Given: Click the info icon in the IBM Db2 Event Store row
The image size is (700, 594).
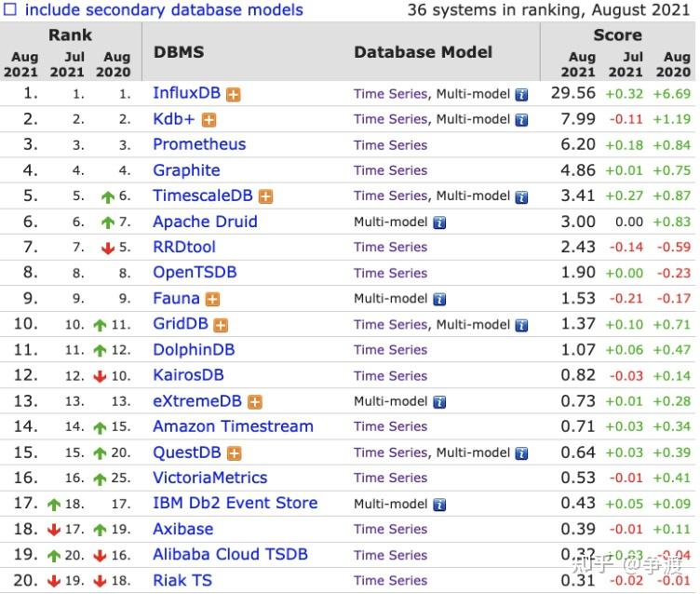Looking at the screenshot, I should coord(439,505).
